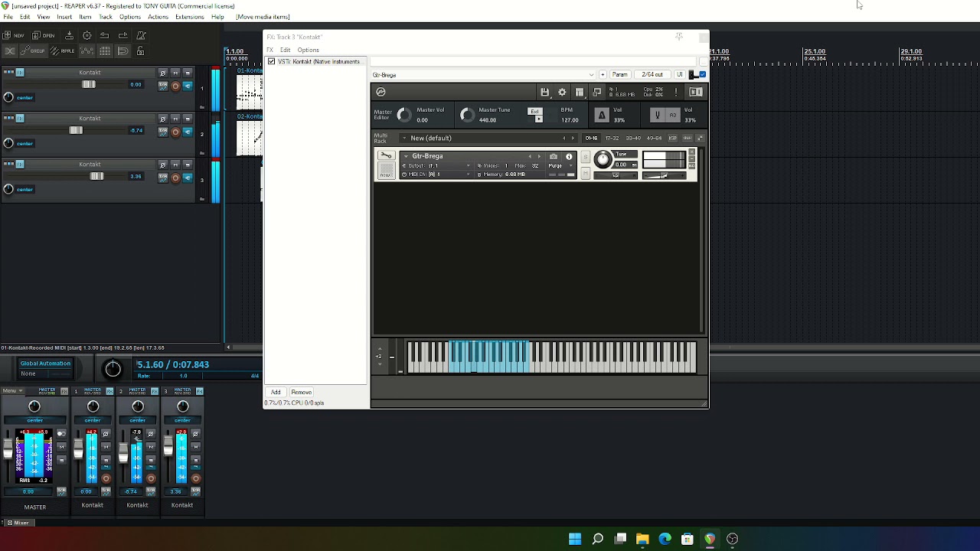Viewport: 980px width, 551px height.
Task: Open Options menu in FX window
Action: coord(308,51)
